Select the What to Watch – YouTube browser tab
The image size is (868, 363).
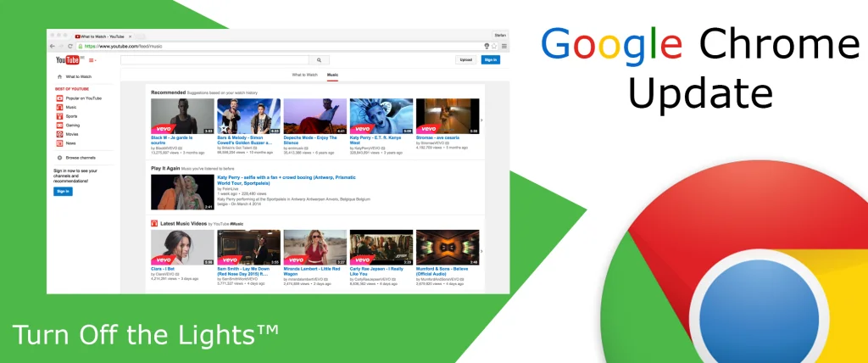coord(103,36)
